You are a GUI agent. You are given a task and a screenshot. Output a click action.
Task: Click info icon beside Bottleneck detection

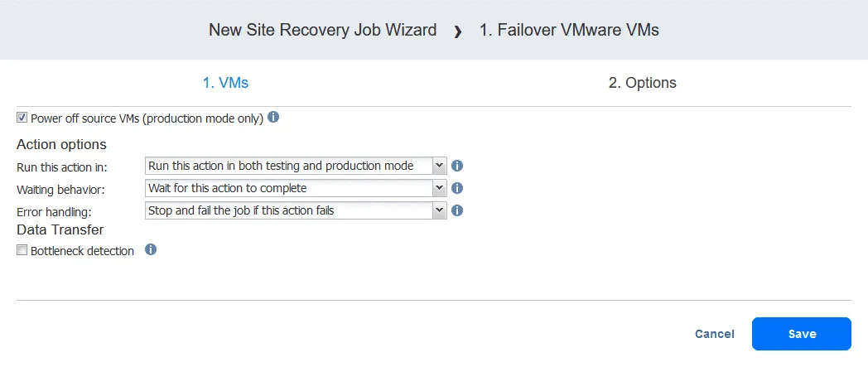[151, 249]
